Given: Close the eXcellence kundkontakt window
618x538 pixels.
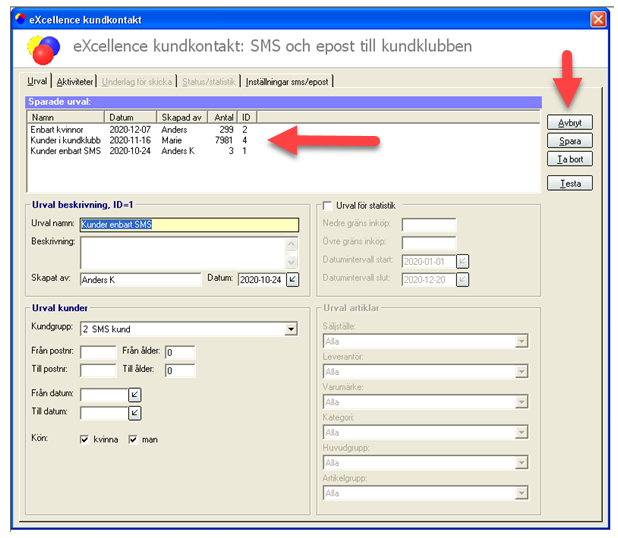Looking at the screenshot, I should tap(598, 19).
